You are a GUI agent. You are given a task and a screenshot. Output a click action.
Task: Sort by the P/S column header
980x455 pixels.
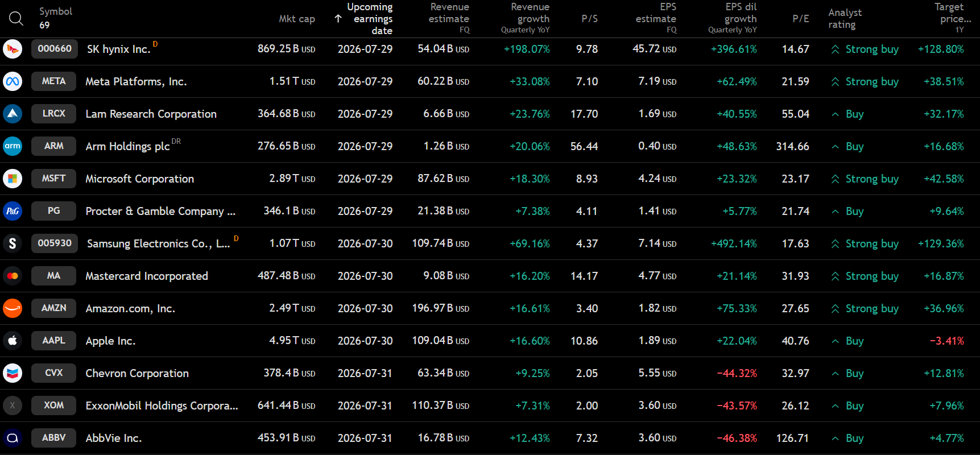(x=589, y=19)
